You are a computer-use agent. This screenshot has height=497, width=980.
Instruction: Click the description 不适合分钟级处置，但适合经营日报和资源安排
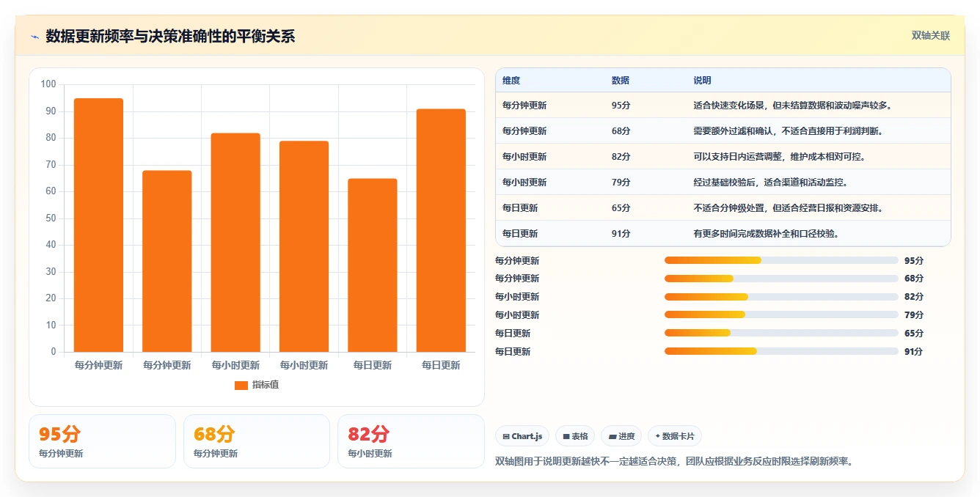click(x=788, y=208)
